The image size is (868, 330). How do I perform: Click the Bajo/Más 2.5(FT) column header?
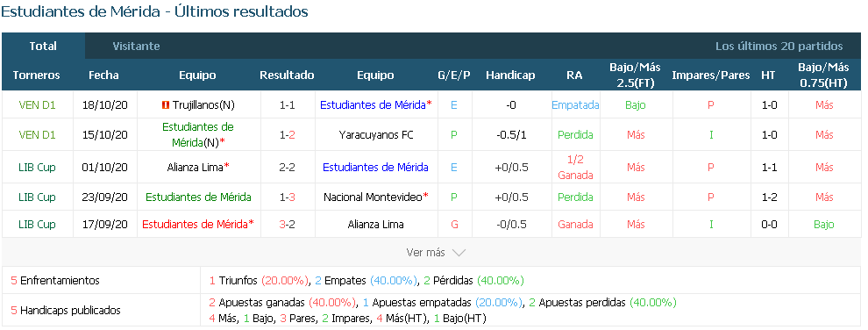(x=635, y=75)
